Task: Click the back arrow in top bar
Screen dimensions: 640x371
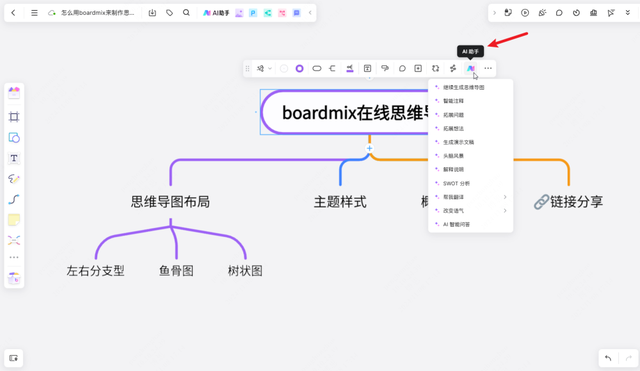Action: click(13, 13)
